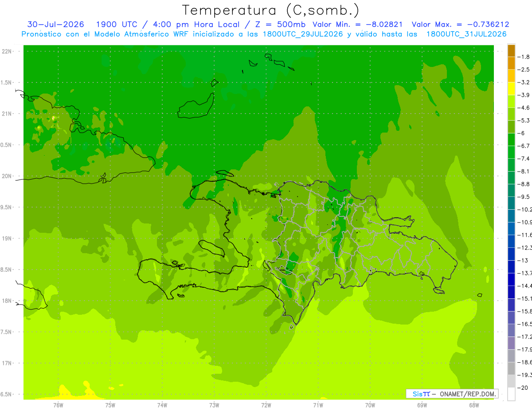
Task: Click the '-7.4' colorbar value
Action: pyautogui.click(x=524, y=159)
